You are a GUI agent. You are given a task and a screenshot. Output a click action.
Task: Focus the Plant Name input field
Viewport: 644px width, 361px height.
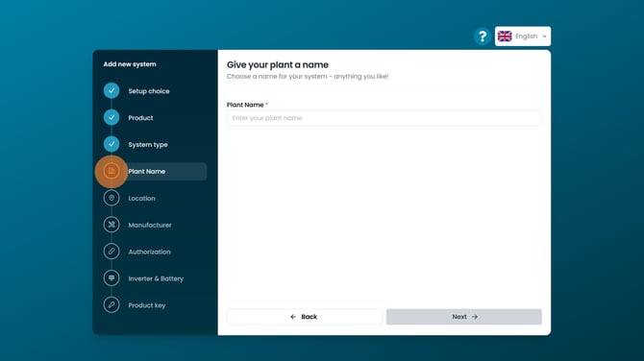coord(384,118)
